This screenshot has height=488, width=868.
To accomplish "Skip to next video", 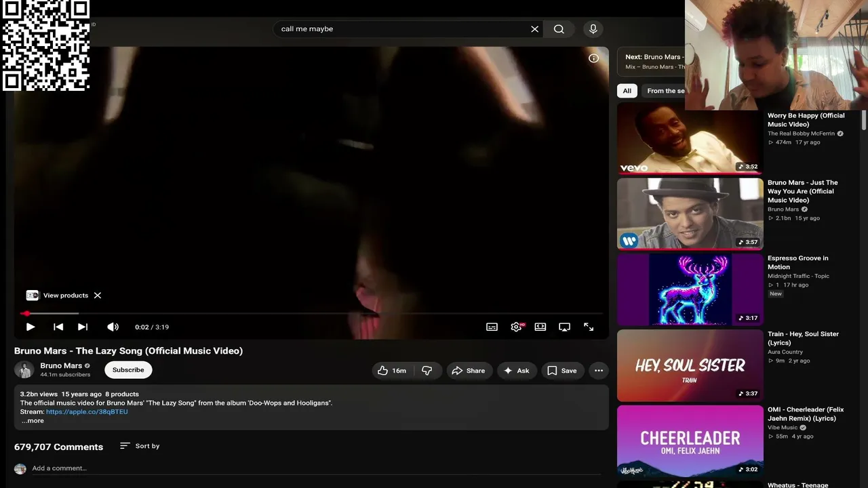I will (x=83, y=327).
